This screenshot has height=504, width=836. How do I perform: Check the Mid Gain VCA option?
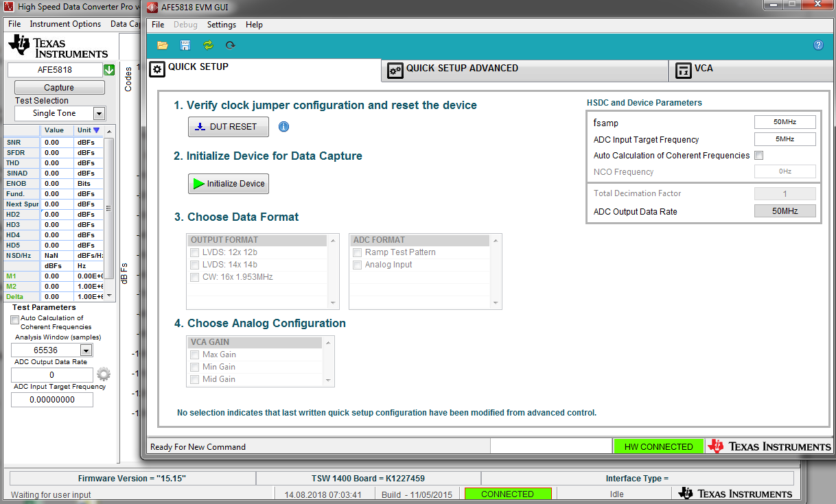pos(194,379)
